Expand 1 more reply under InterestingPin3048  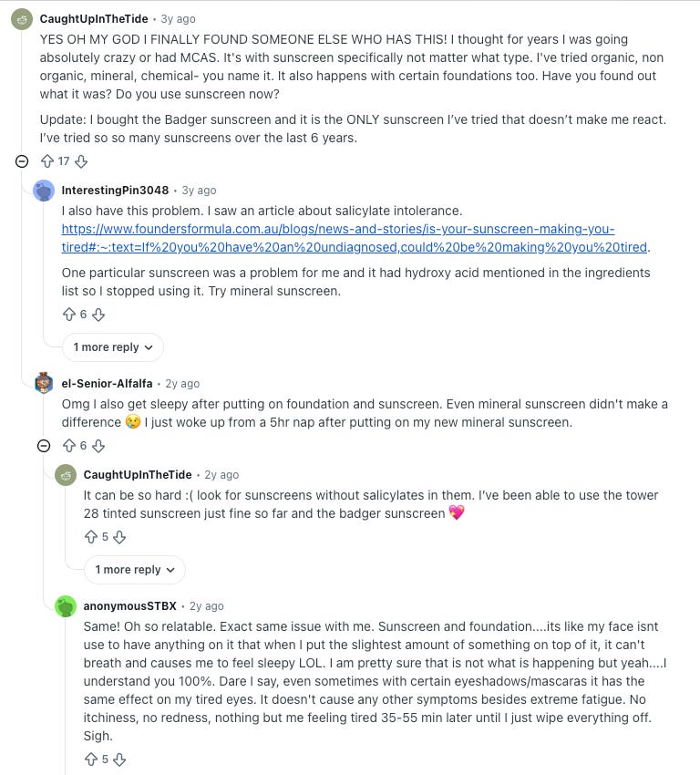[x=113, y=347]
